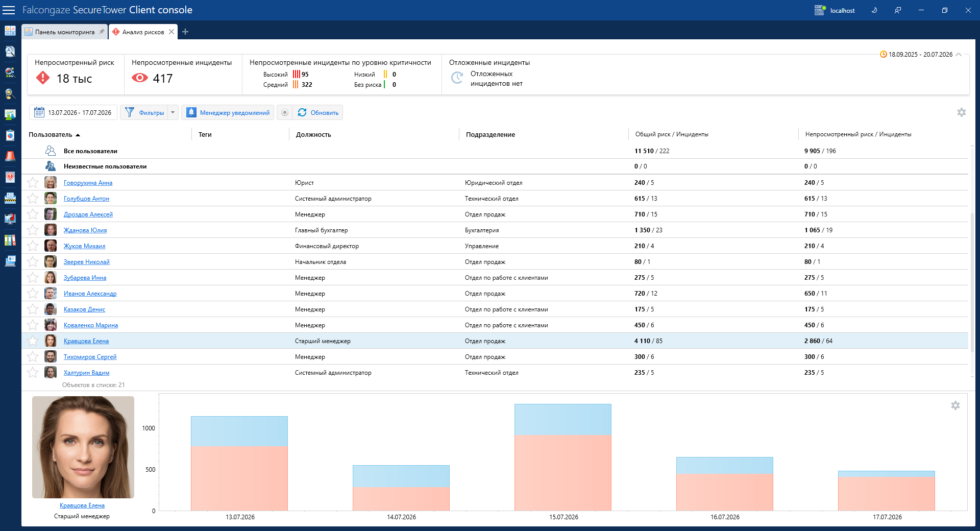Open the red siren alert sidebar icon
This screenshot has width=980, height=531.
10,156
